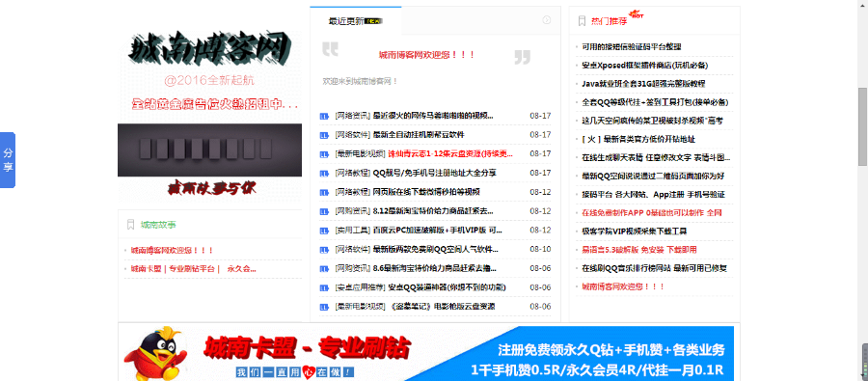Open the [网络资讯] category tag

(x=352, y=116)
